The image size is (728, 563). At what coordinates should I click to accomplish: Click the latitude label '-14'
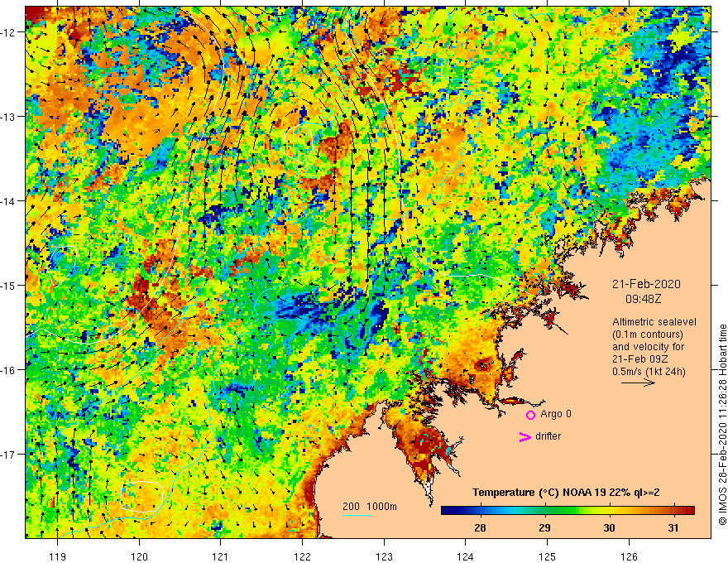(8, 201)
